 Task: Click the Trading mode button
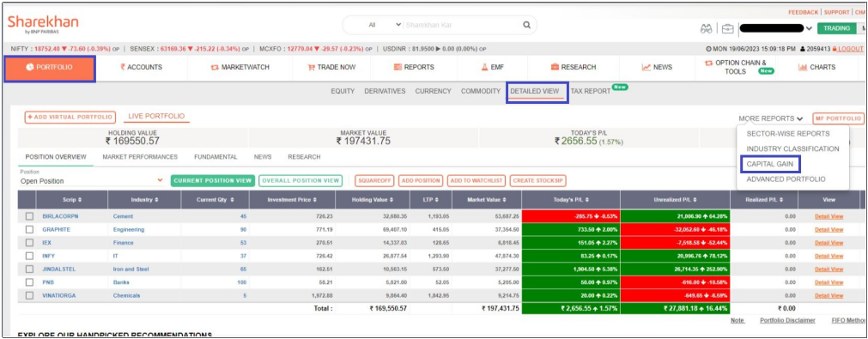836,28
